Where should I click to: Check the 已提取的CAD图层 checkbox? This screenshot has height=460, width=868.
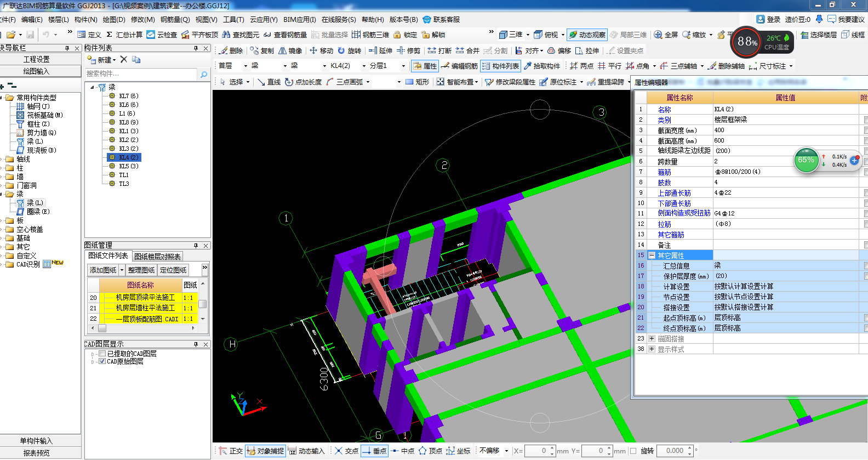[x=102, y=354]
